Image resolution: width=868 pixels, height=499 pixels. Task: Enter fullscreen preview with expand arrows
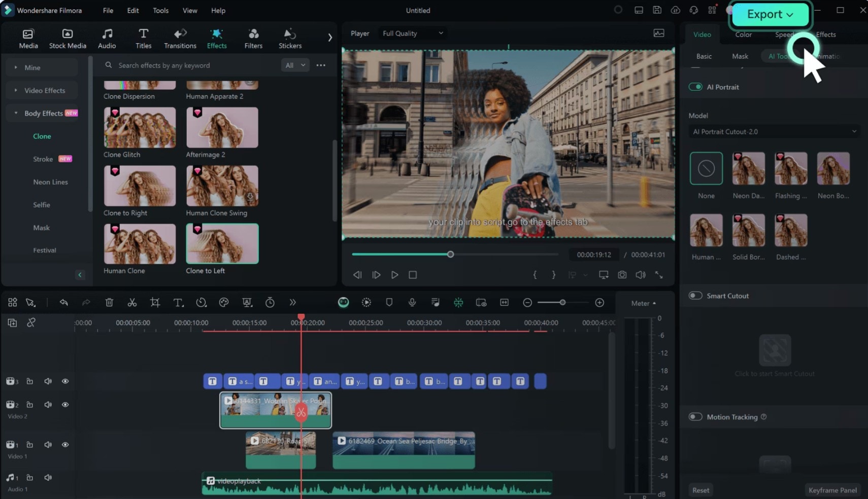(659, 274)
